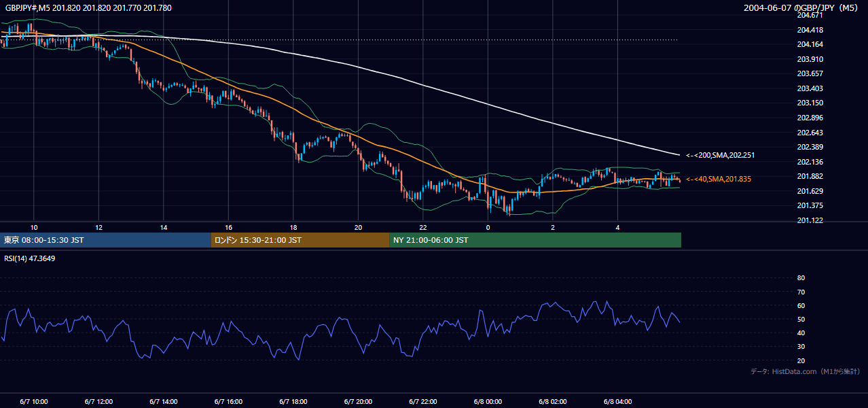Click price axis label 203.150
Screen dimensions: 868x408
point(810,103)
